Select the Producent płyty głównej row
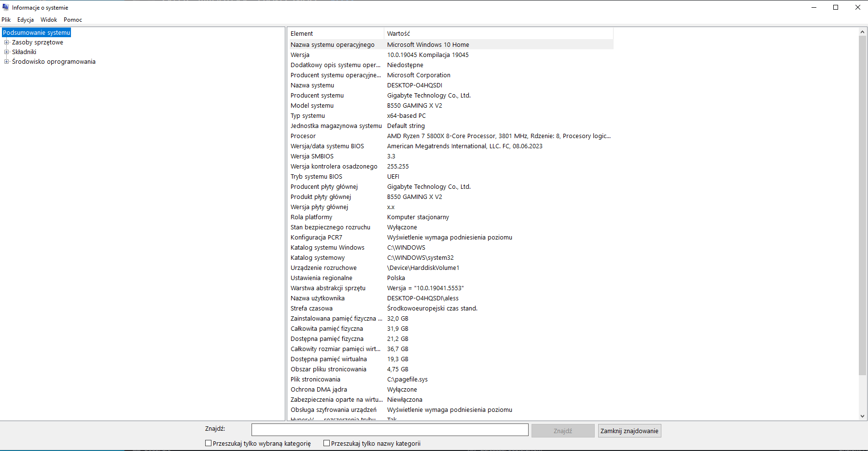The image size is (868, 451). pos(450,186)
